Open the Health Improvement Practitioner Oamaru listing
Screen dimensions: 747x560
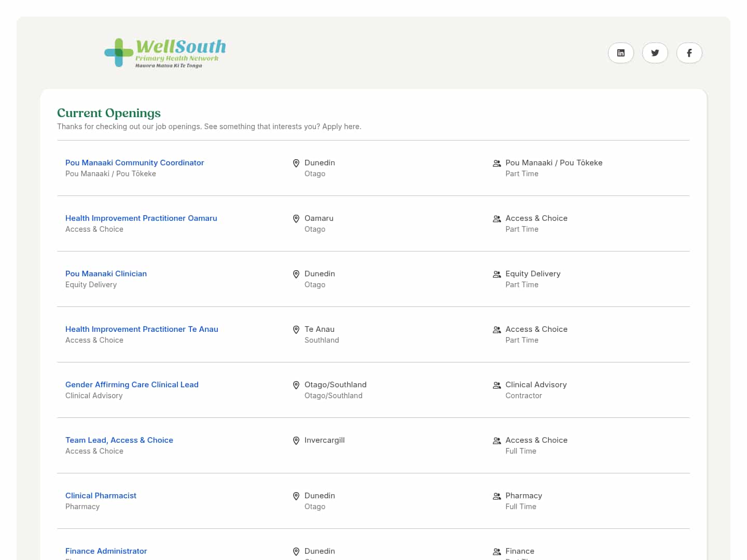(x=141, y=218)
